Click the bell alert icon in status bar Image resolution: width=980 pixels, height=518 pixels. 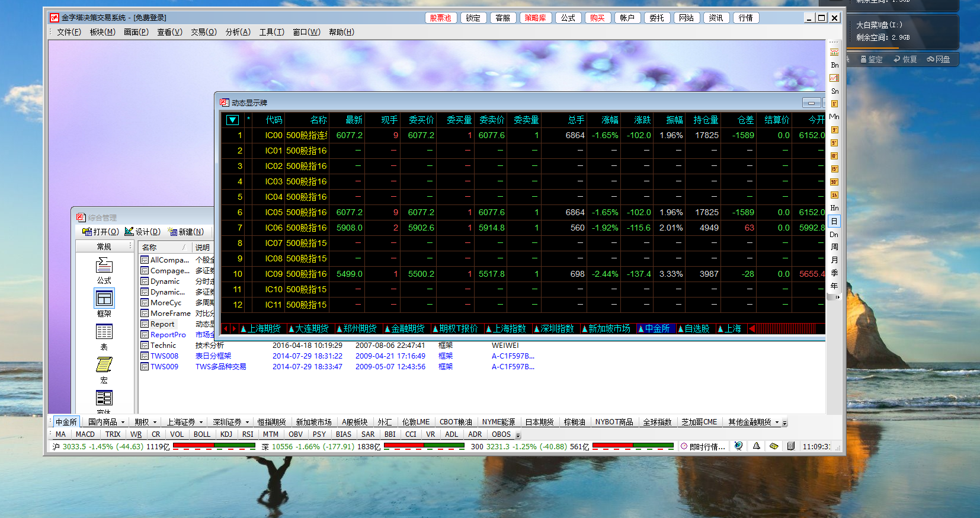(757, 446)
